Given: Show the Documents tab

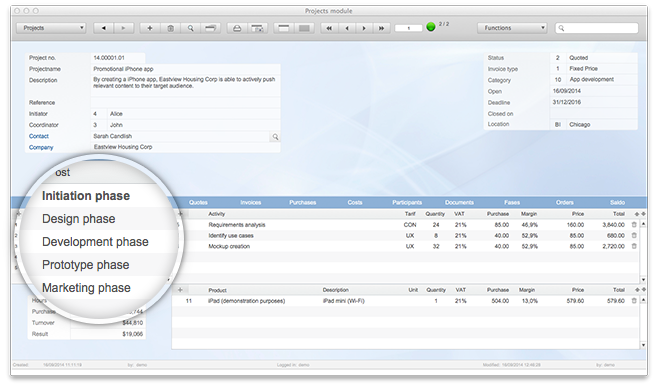Looking at the screenshot, I should point(459,203).
